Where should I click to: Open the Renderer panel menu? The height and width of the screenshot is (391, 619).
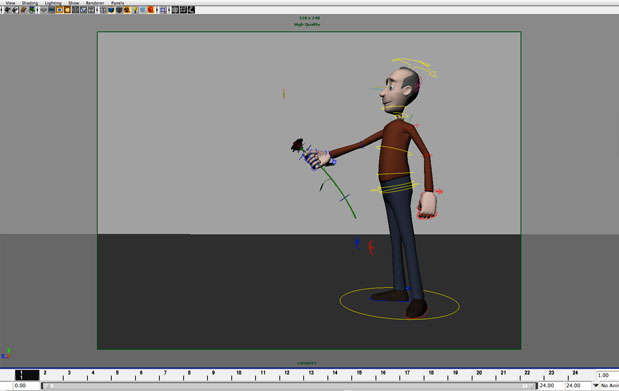(x=95, y=3)
